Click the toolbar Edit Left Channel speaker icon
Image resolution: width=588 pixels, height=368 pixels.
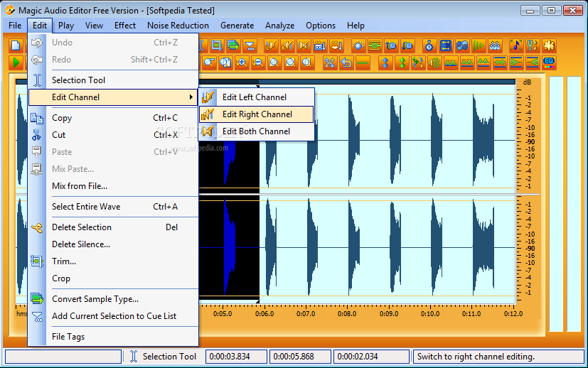(271, 45)
